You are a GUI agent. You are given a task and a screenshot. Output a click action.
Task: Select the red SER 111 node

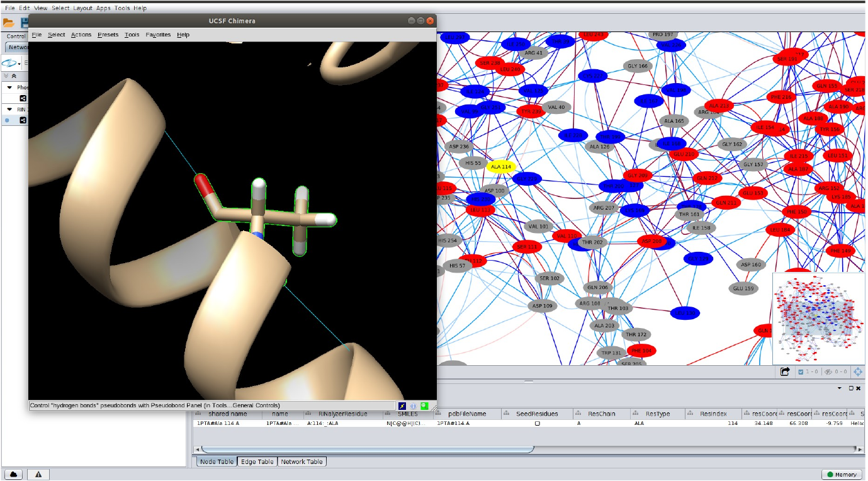pos(527,247)
